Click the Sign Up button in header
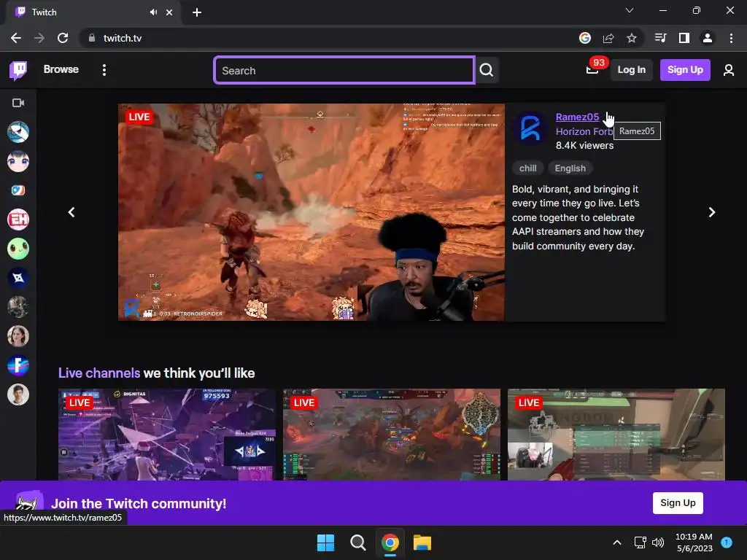The image size is (747, 560). (685, 70)
